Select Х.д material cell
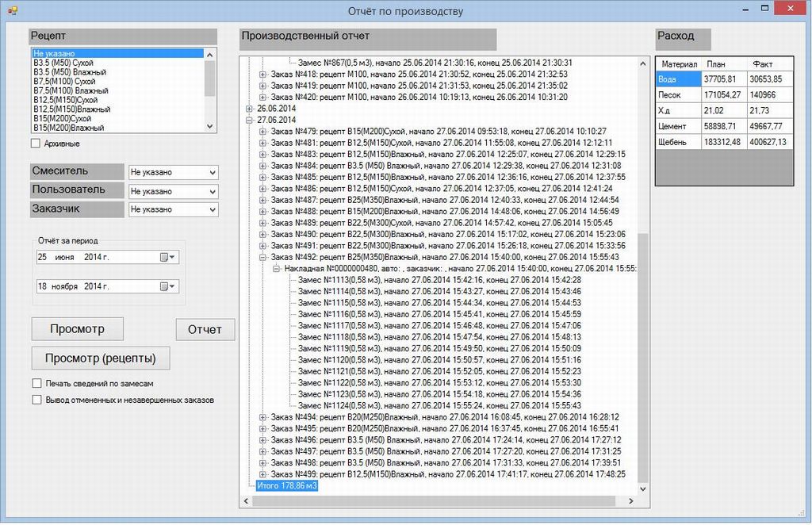 [679, 110]
